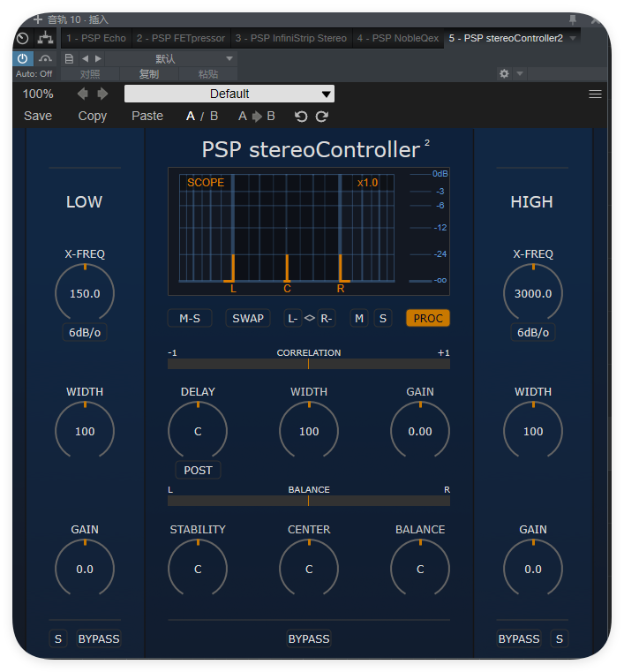This screenshot has height=672, width=624.
Task: Load the previous PSP preset with left arrow
Action: 83,94
